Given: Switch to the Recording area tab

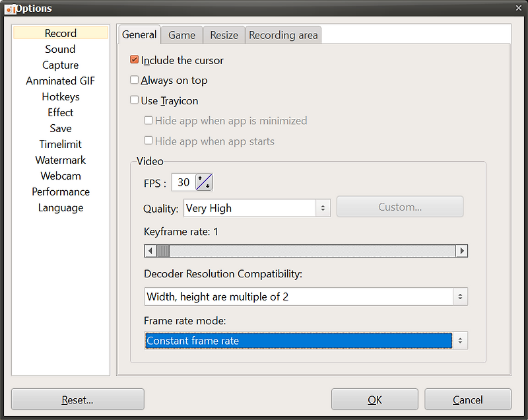Looking at the screenshot, I should pos(283,35).
